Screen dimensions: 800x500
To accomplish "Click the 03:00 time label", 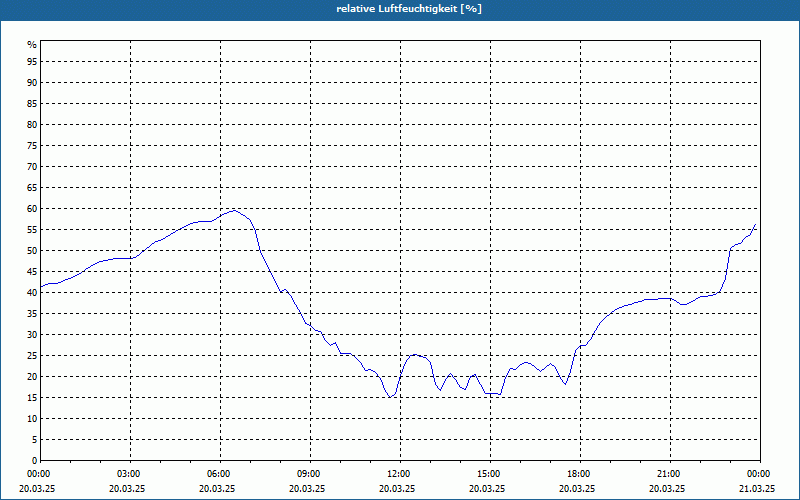I will (129, 474).
